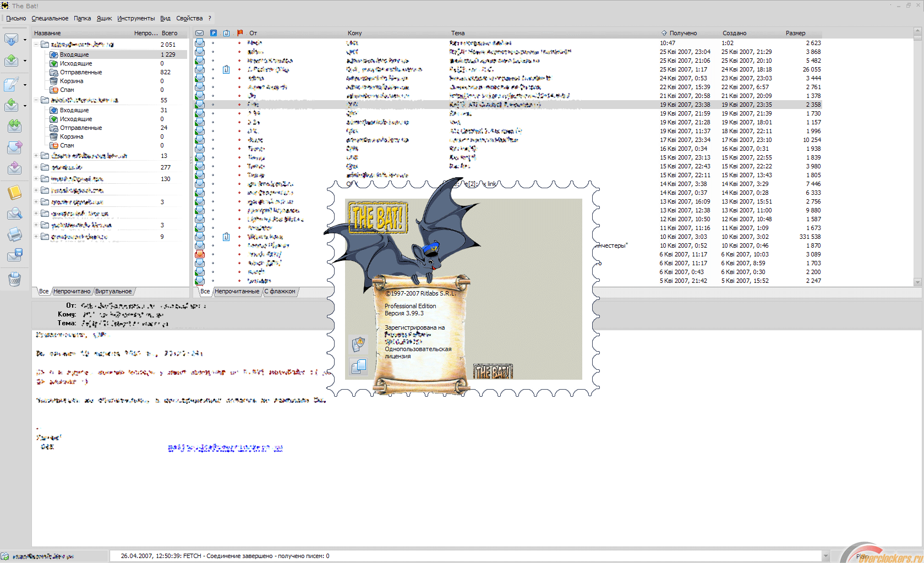924x563 pixels.
Task: Print the message using printer icon
Action: (x=14, y=235)
